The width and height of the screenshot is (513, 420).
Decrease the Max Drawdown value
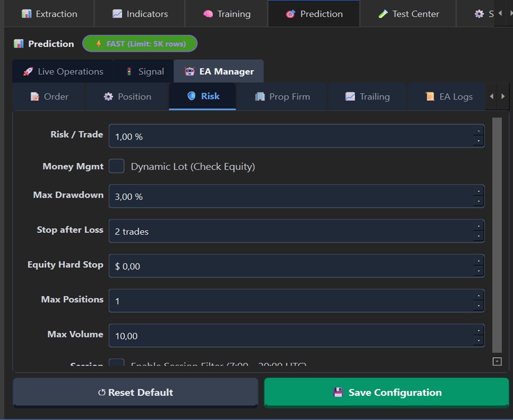pos(478,202)
